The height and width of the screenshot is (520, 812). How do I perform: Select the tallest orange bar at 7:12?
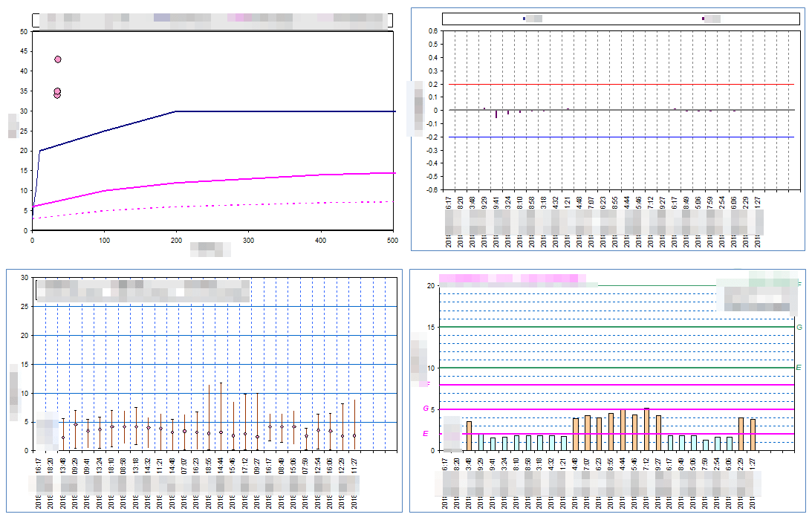click(x=646, y=429)
